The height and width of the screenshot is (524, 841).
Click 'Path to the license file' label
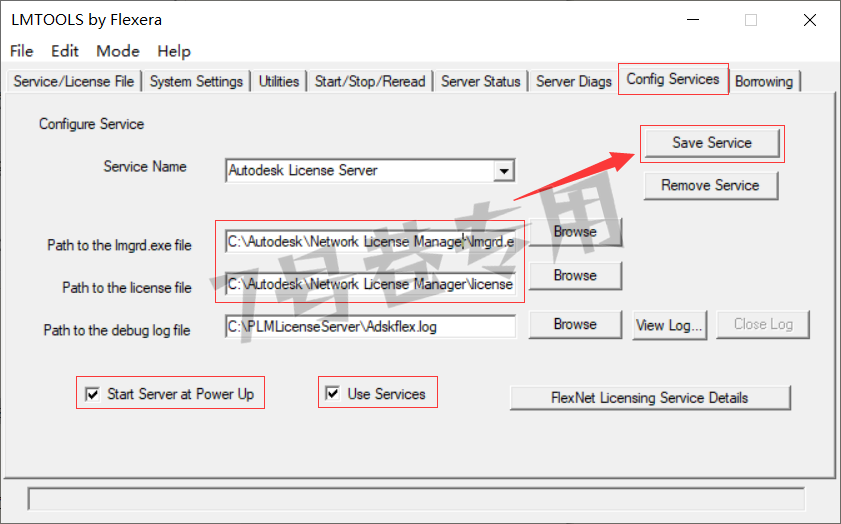(x=127, y=287)
